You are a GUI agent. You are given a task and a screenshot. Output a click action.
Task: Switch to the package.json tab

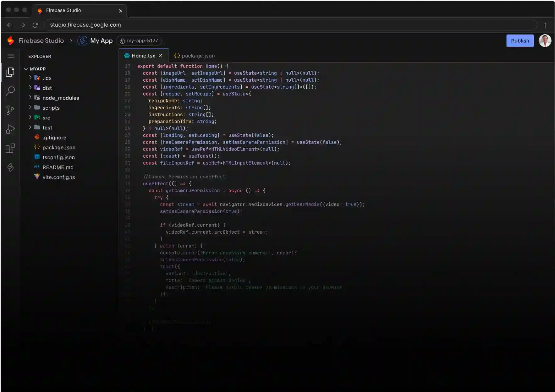pos(198,56)
